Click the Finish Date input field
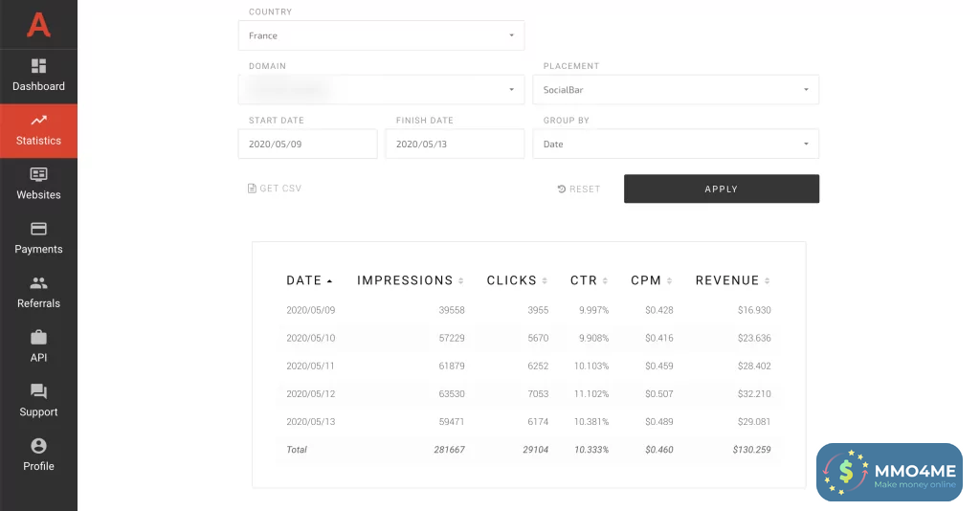980x511 pixels. pos(455,144)
